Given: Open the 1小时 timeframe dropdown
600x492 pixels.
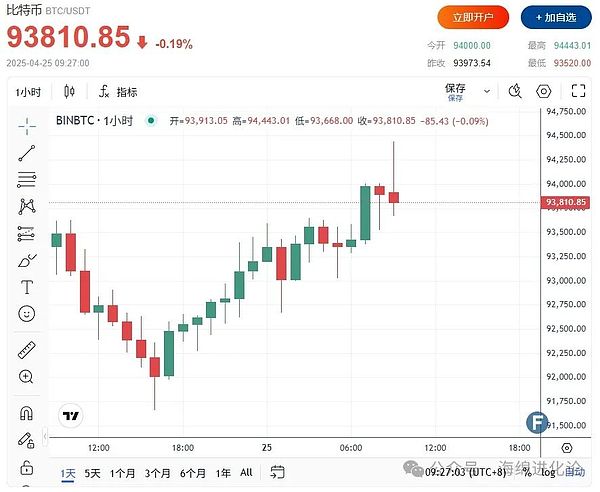Looking at the screenshot, I should 28,91.
